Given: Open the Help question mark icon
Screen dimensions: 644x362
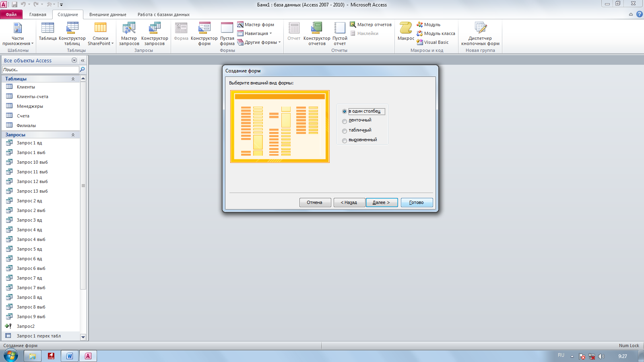Looking at the screenshot, I should 639,14.
